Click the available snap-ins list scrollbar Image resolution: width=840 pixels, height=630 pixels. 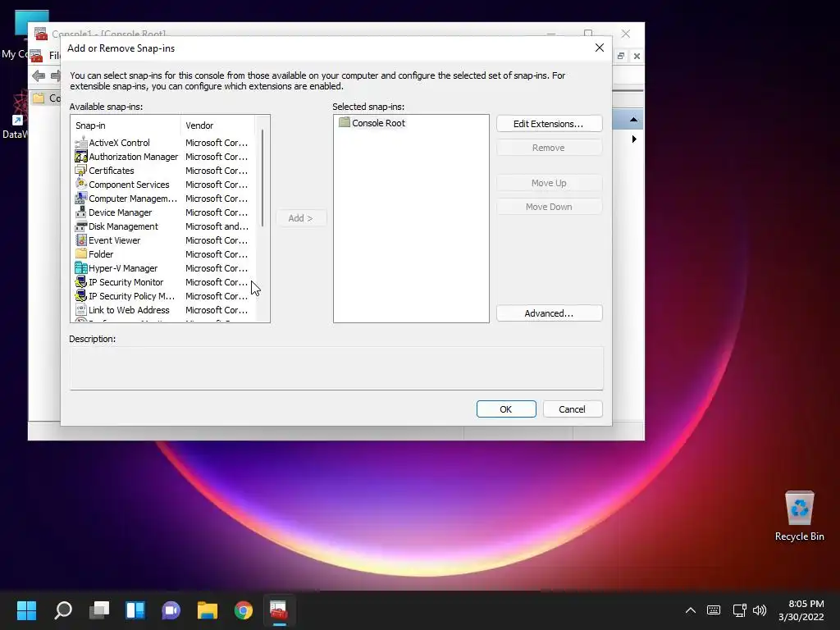tap(262, 178)
